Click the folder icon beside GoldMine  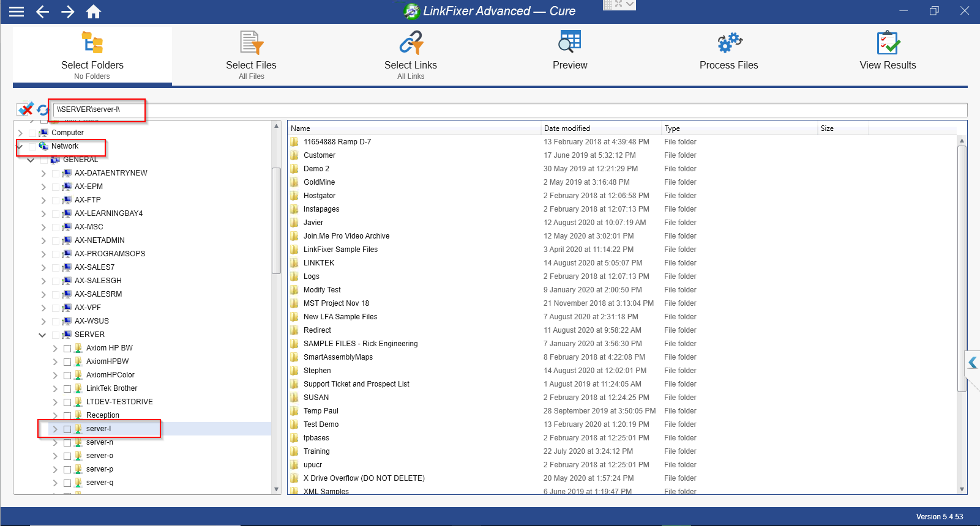point(294,182)
